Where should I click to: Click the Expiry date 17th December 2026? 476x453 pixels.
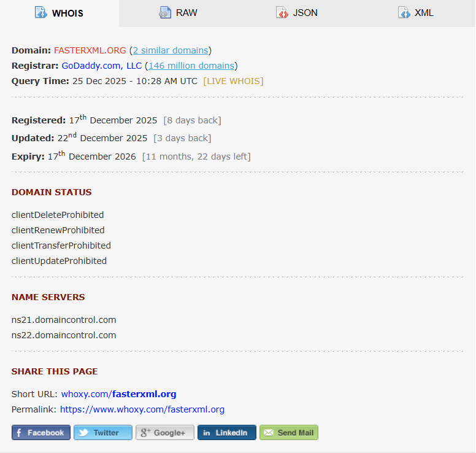tap(91, 156)
